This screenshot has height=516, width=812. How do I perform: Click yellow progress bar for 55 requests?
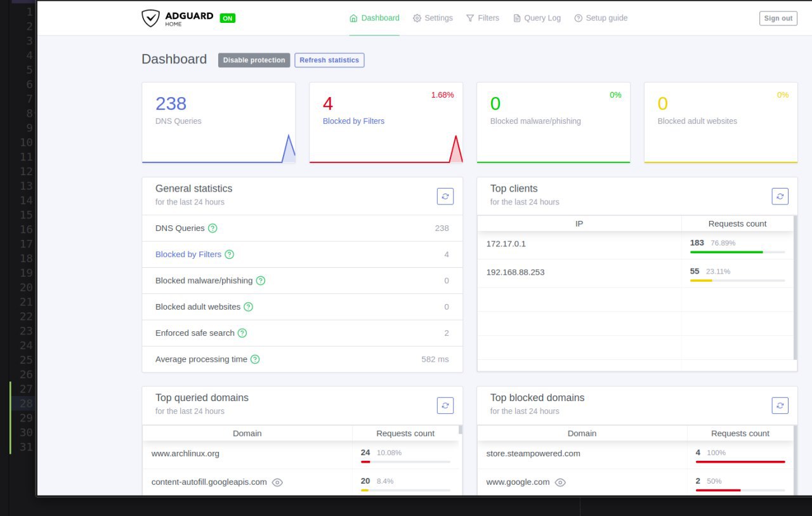[701, 281]
